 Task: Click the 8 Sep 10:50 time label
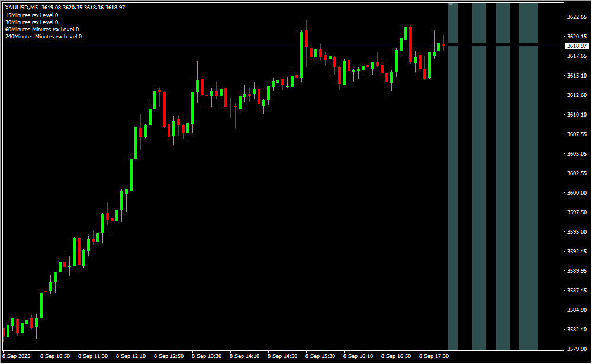click(55, 356)
